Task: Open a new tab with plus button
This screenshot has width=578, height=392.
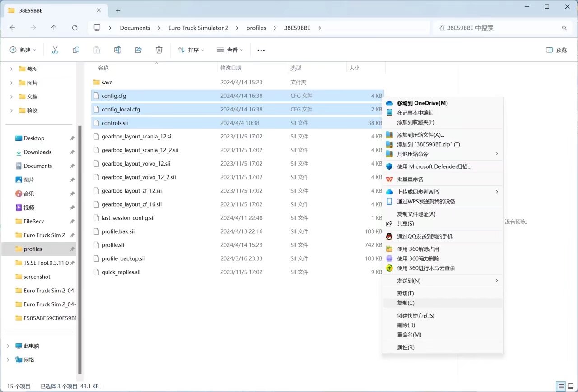Action: coord(118,10)
